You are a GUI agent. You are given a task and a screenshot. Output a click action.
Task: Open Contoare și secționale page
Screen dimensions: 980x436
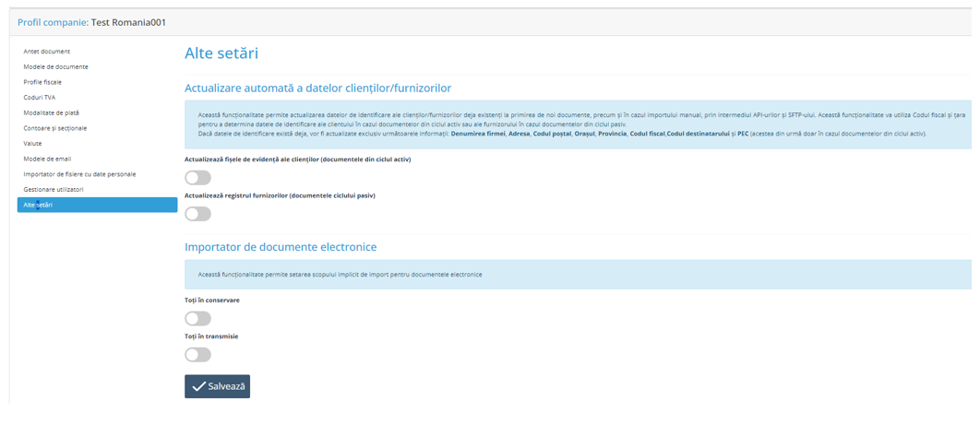click(55, 128)
